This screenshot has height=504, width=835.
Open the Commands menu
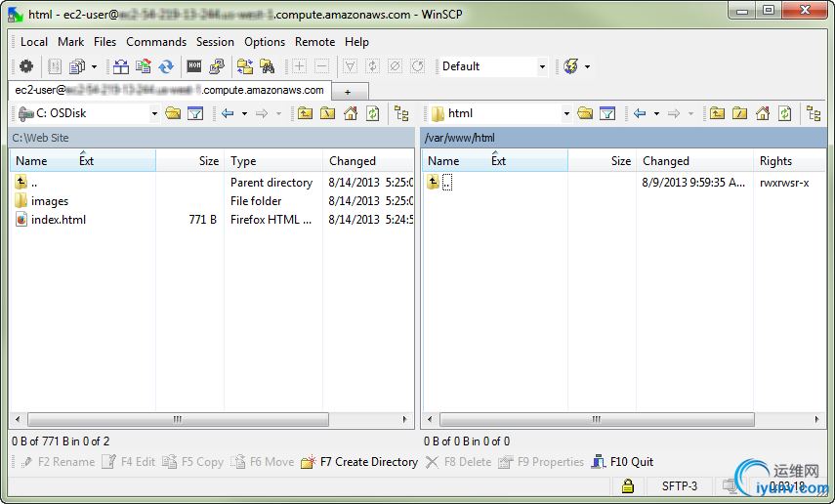pos(156,42)
